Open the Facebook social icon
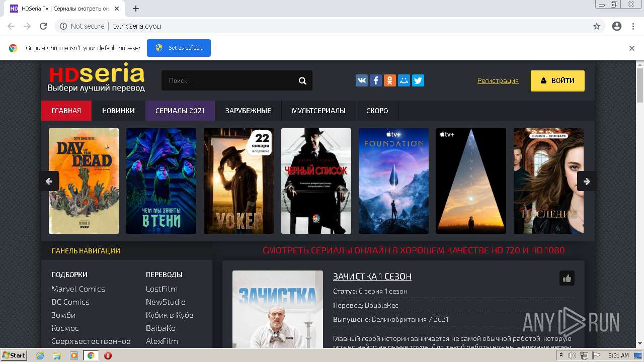The image size is (644, 362). pos(376,80)
